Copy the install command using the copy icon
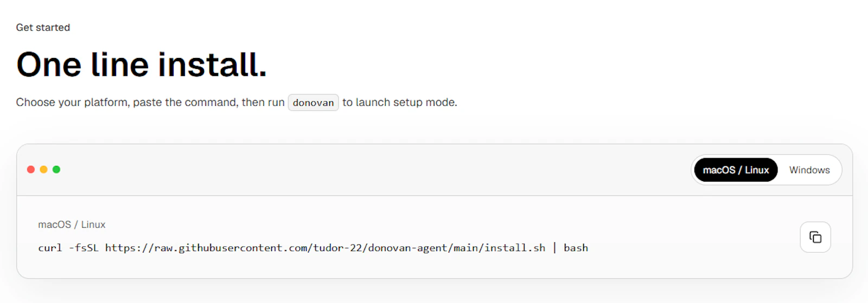 (815, 237)
